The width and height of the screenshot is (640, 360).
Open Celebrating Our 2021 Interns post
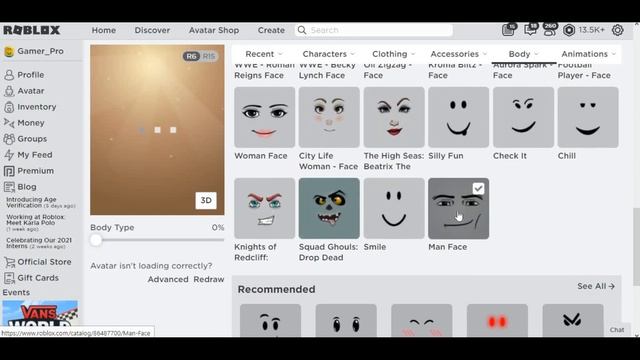39,243
